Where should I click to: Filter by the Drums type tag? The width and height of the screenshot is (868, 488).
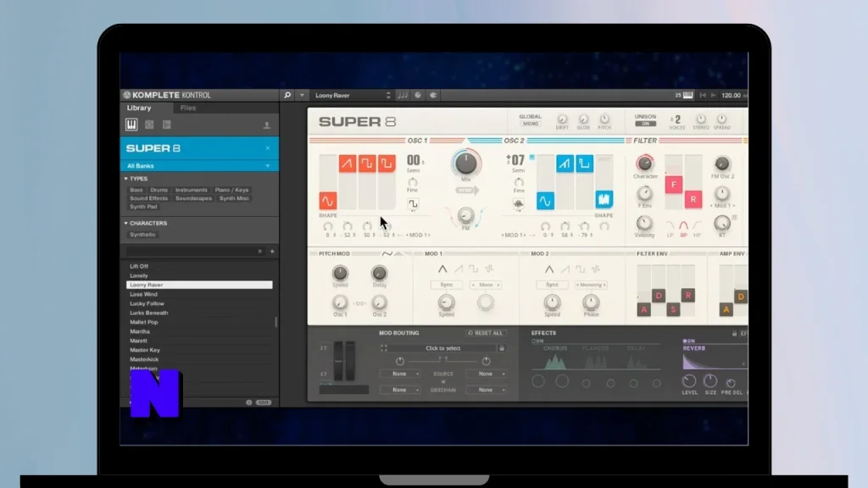pos(159,190)
